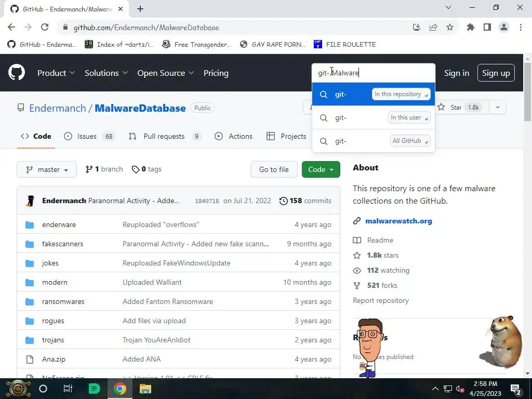Open the notification center icon
The width and height of the screenshot is (532, 399).
click(x=516, y=389)
